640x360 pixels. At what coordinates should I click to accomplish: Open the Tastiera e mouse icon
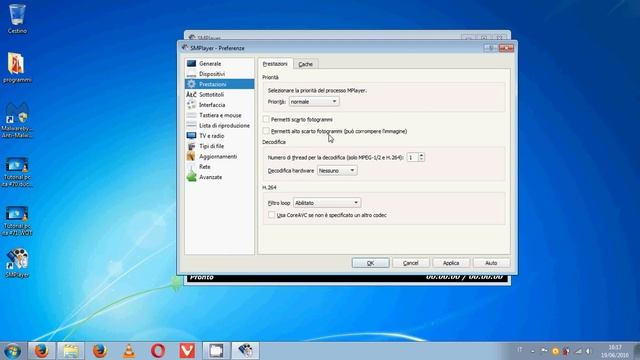click(191, 115)
